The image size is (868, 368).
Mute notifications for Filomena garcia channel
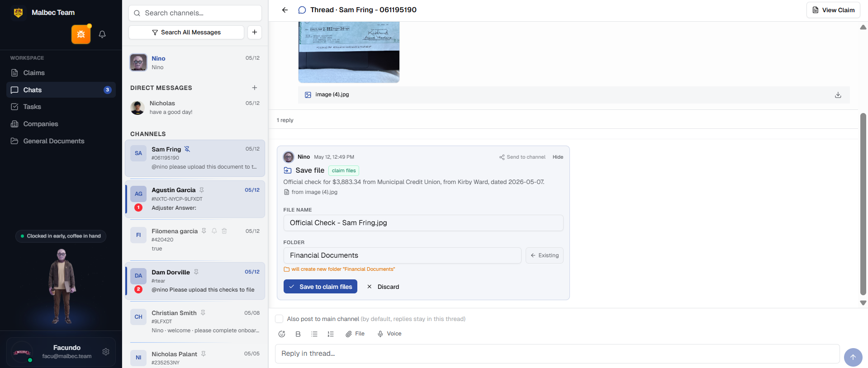[214, 231]
